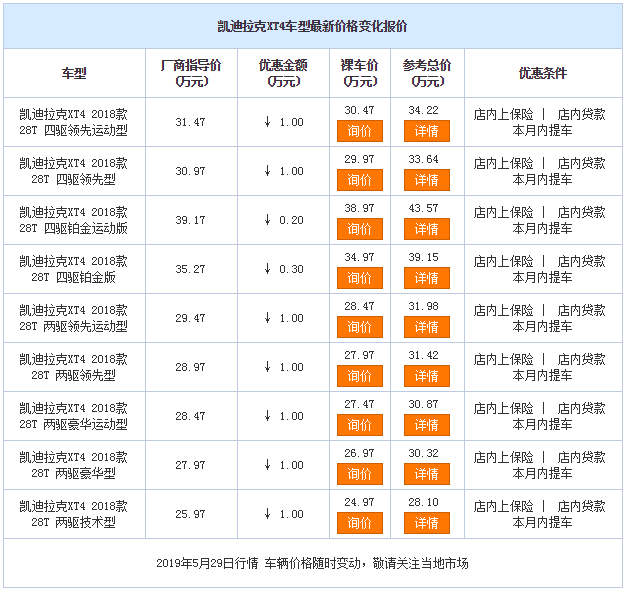626x592 pixels.
Task: Select the 裸车价 column header
Action: coord(359,73)
